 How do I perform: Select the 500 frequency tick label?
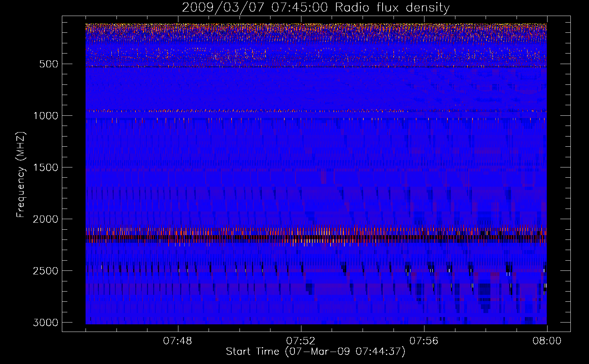click(48, 64)
